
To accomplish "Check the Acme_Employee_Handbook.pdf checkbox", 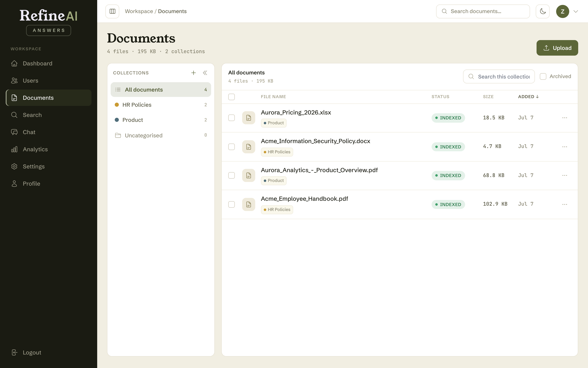I will pos(232,204).
